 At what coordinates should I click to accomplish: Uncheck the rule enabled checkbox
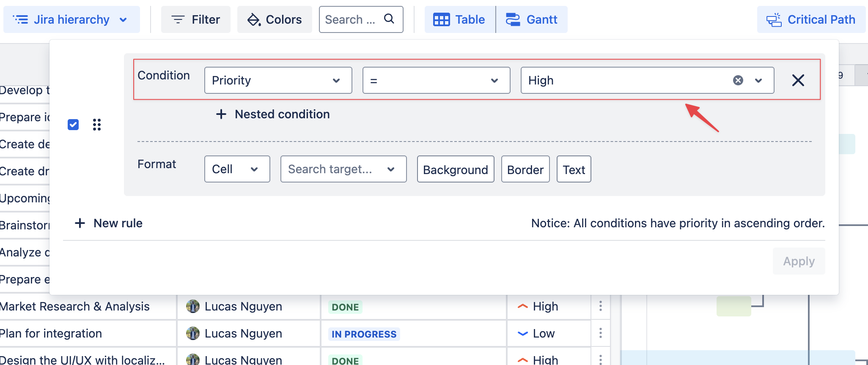[73, 125]
